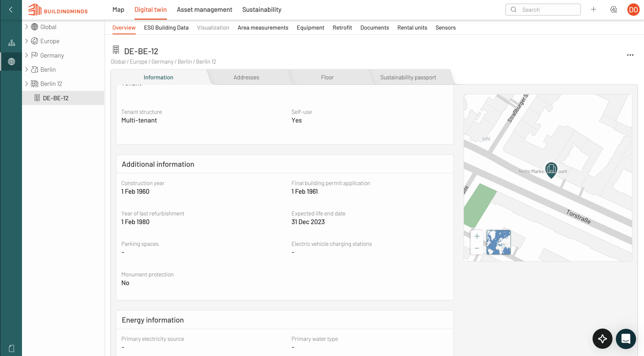Image resolution: width=644 pixels, height=356 pixels.
Task: Expand the Global tree node
Action: (x=26, y=27)
